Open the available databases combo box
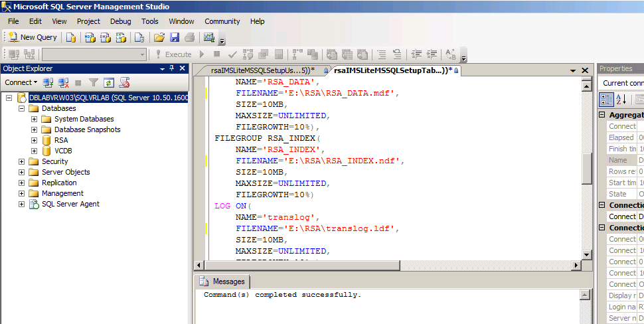The width and height of the screenshot is (644, 324). click(94, 54)
